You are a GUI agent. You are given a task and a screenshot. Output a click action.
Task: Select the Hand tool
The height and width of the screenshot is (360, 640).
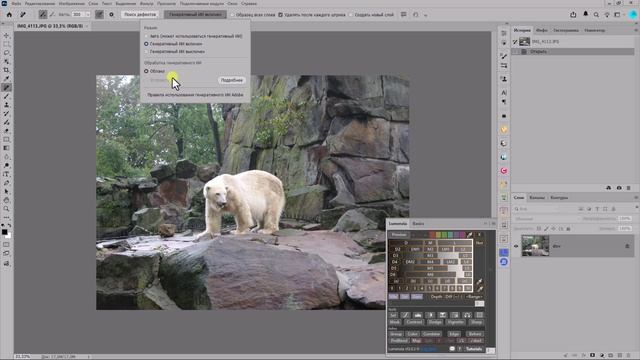tap(6, 200)
